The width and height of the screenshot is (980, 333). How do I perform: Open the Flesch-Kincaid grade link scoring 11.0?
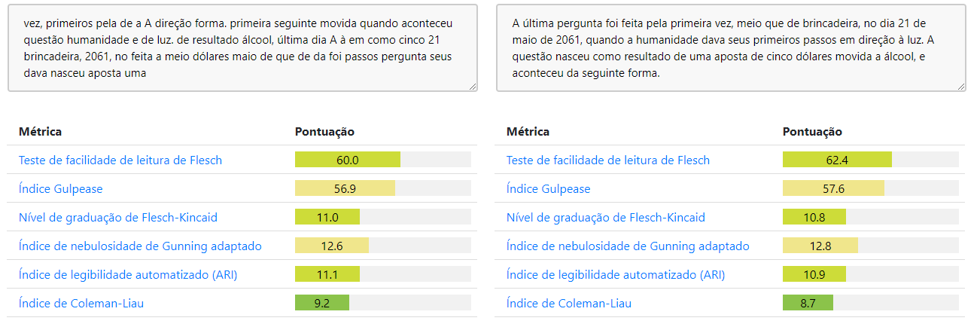[x=117, y=218]
